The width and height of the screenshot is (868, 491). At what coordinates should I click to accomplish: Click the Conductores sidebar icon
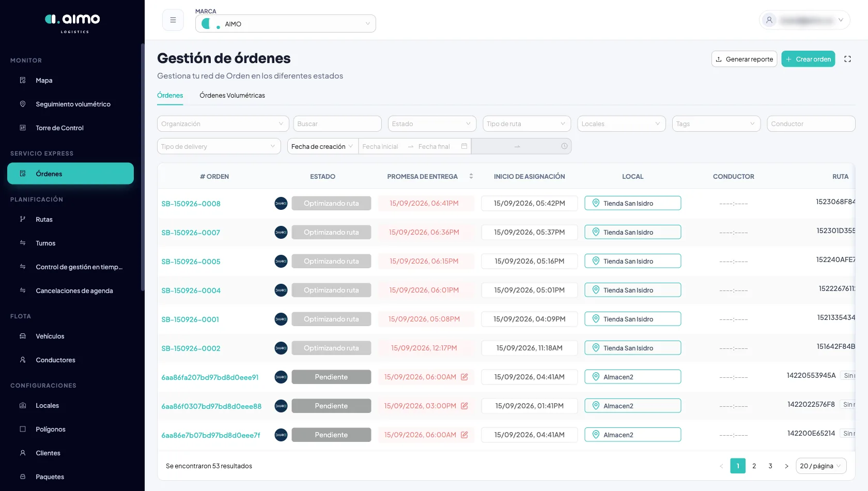(23, 360)
